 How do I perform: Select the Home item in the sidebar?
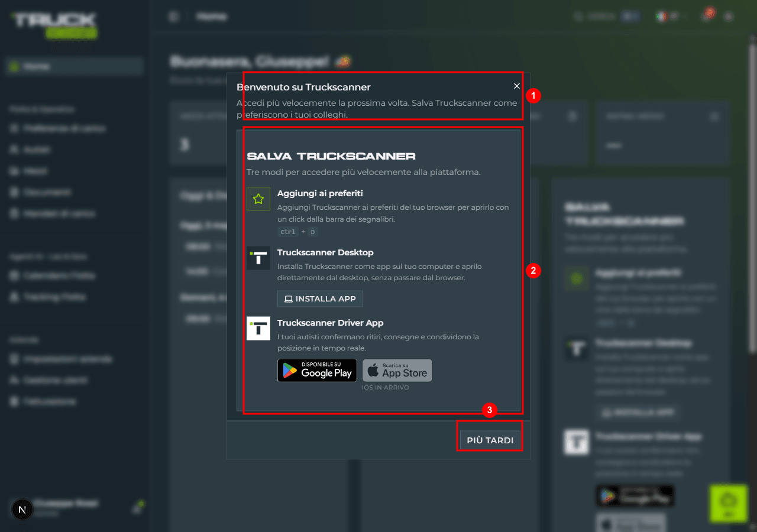coord(75,66)
